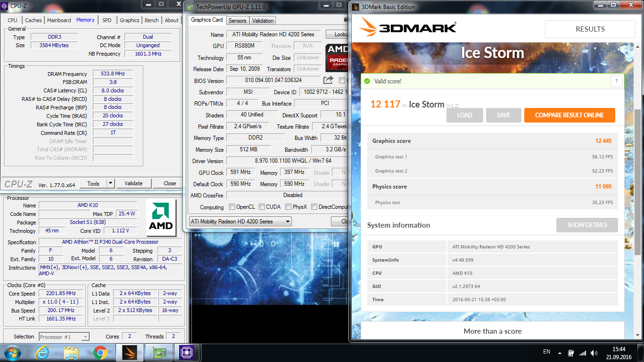Screen dimensions: 644x362
Task: Select the Graphics Card tab in GPU-Z
Action: point(207,20)
